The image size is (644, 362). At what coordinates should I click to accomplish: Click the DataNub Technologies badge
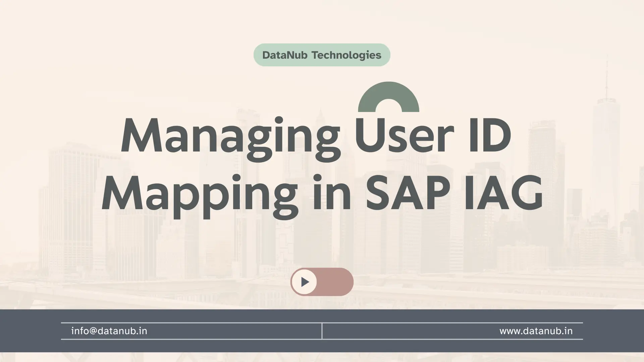coord(322,55)
